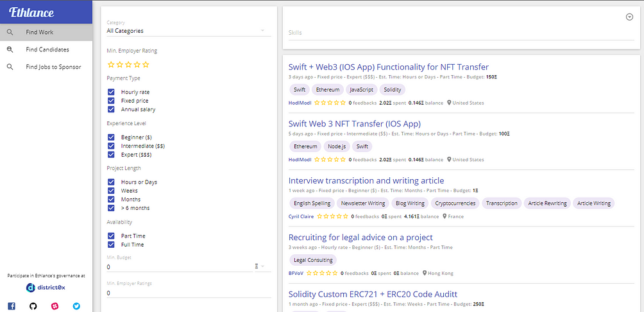Toggle the Expert ($$$) checkbox
The height and width of the screenshot is (312, 644).
[111, 155]
